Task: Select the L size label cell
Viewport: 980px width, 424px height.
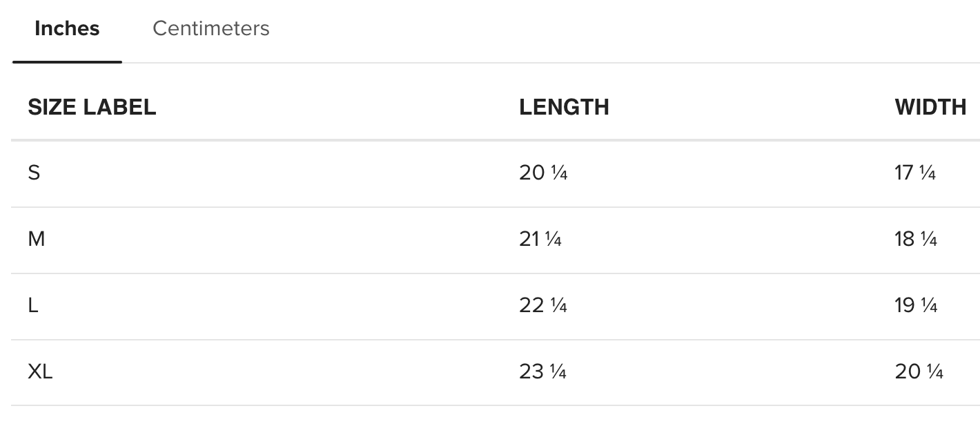Action: 33,305
